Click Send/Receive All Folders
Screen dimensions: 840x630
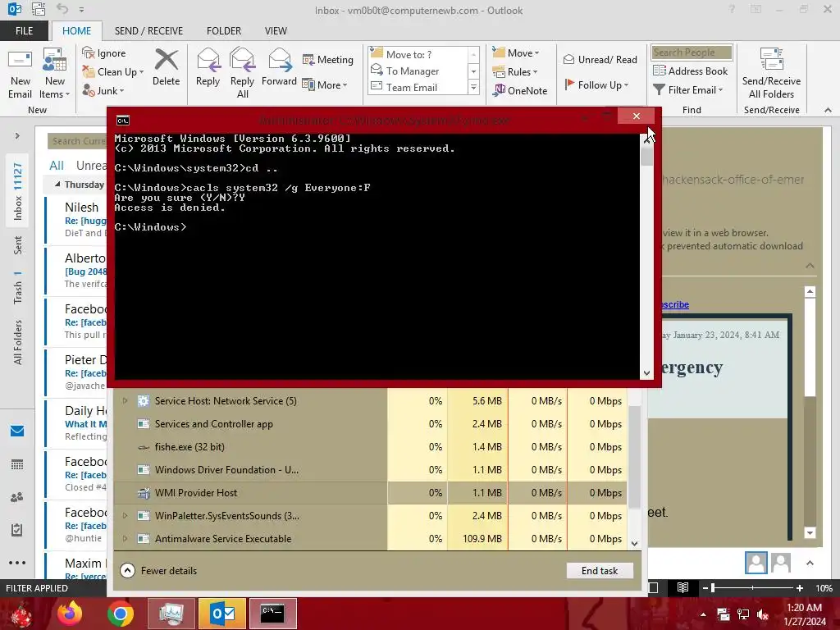[771, 73]
